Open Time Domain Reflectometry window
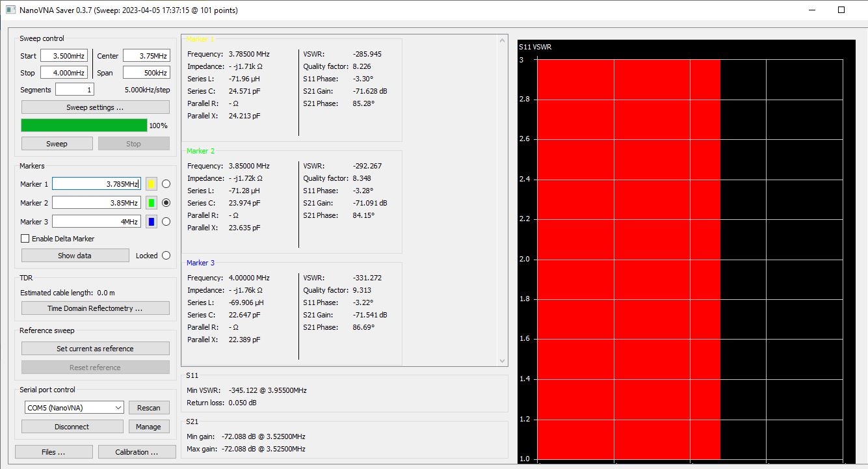 (x=95, y=308)
